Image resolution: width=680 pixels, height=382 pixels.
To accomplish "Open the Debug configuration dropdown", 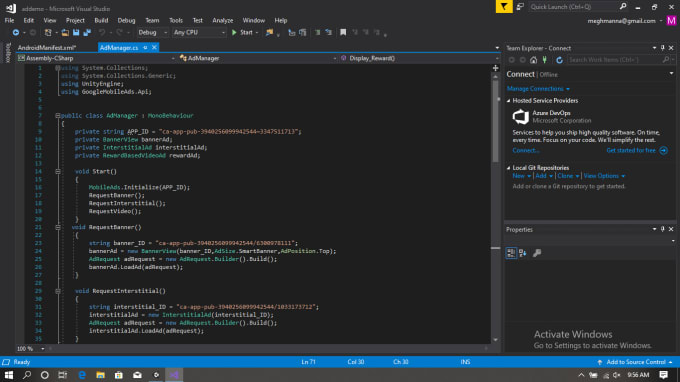I will point(153,33).
